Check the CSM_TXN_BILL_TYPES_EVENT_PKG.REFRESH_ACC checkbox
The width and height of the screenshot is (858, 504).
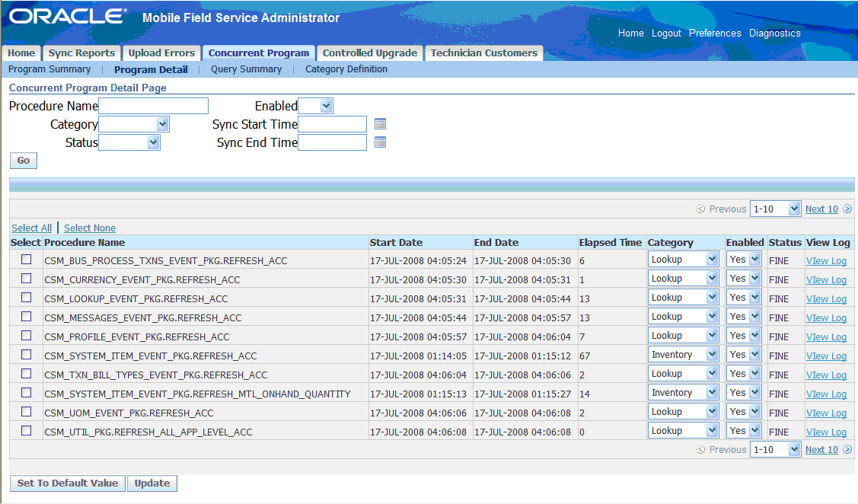point(26,374)
